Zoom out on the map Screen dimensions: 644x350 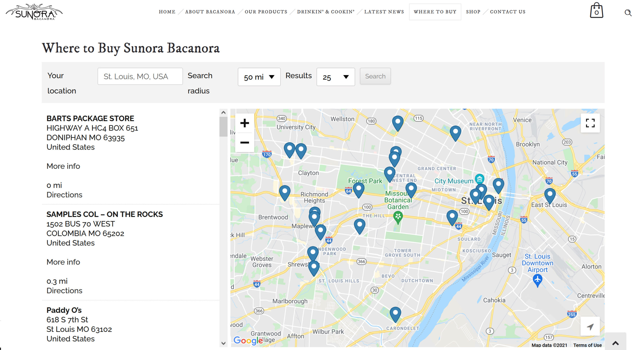245,143
